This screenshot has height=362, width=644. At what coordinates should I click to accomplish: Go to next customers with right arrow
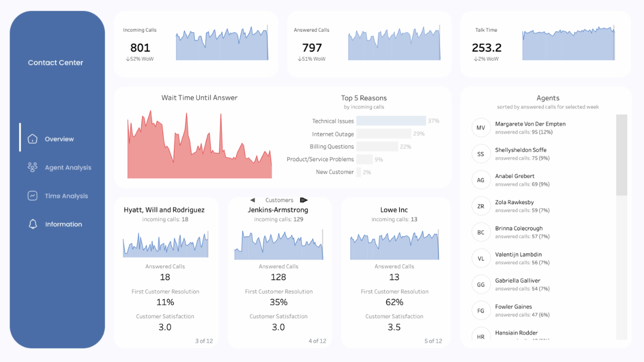click(304, 200)
